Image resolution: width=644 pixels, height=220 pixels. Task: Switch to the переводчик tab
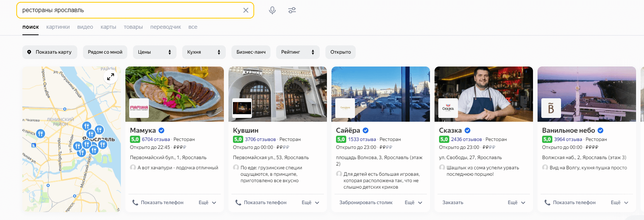click(166, 27)
